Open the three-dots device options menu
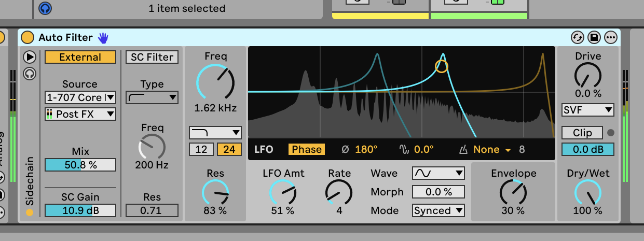The image size is (644, 241). [x=610, y=37]
